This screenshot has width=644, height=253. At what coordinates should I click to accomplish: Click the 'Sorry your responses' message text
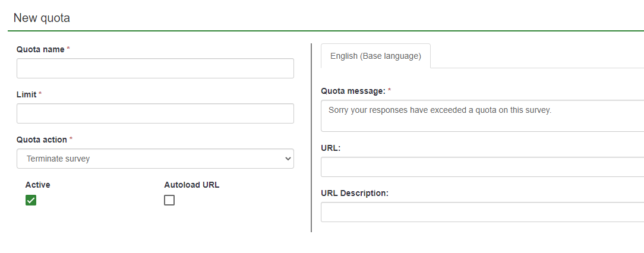[440, 110]
